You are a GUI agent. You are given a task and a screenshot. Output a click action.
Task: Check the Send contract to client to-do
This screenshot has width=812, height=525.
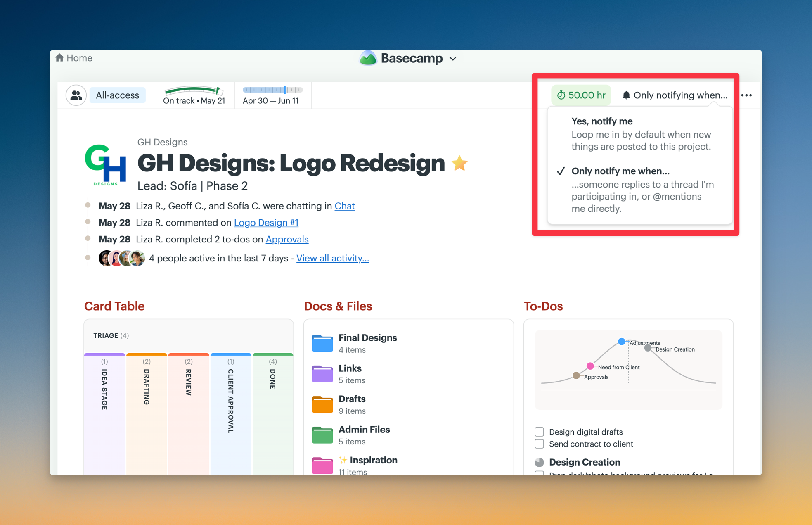[539, 444]
